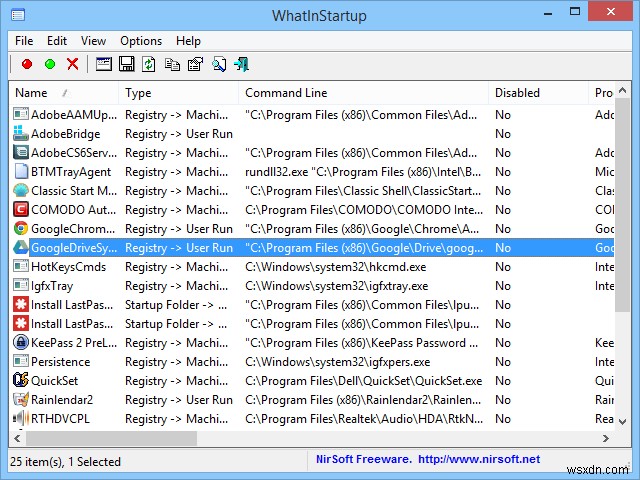The width and height of the screenshot is (640, 480).
Task: Click the COMODO Inte... command line cell
Action: tap(364, 210)
